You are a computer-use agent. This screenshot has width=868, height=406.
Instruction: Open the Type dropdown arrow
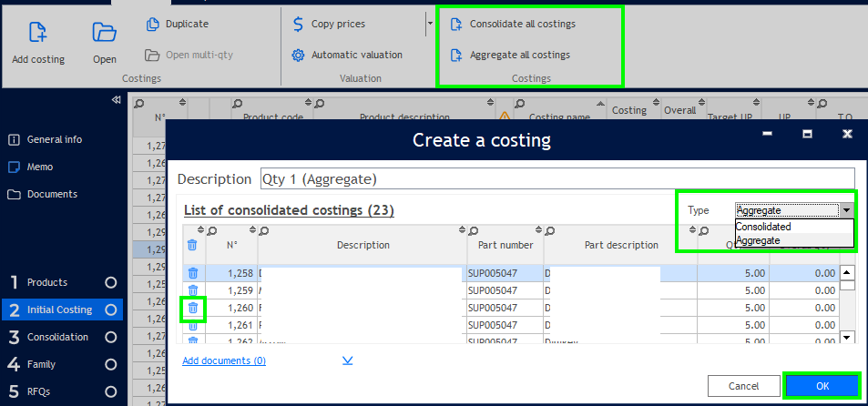point(847,210)
